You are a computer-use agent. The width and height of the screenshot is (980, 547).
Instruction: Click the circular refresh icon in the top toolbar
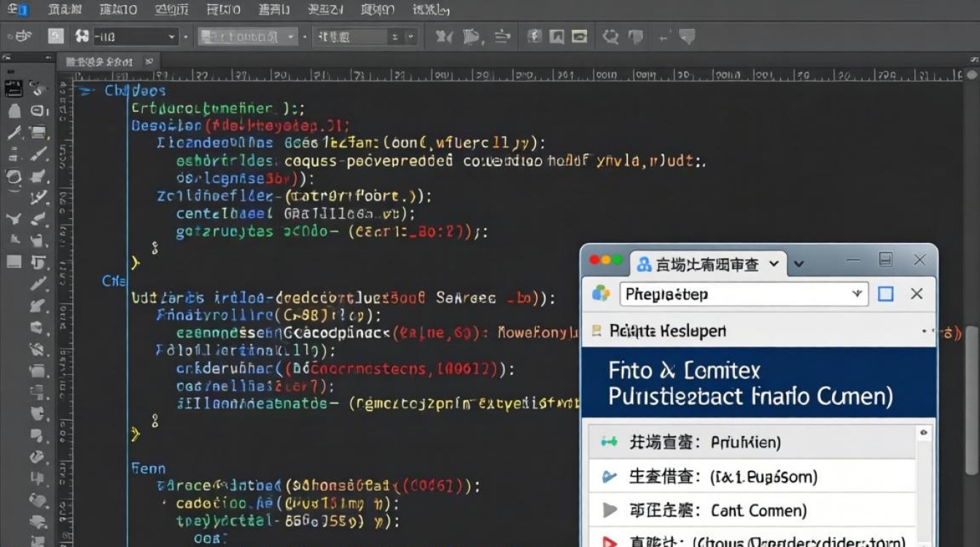(610, 36)
